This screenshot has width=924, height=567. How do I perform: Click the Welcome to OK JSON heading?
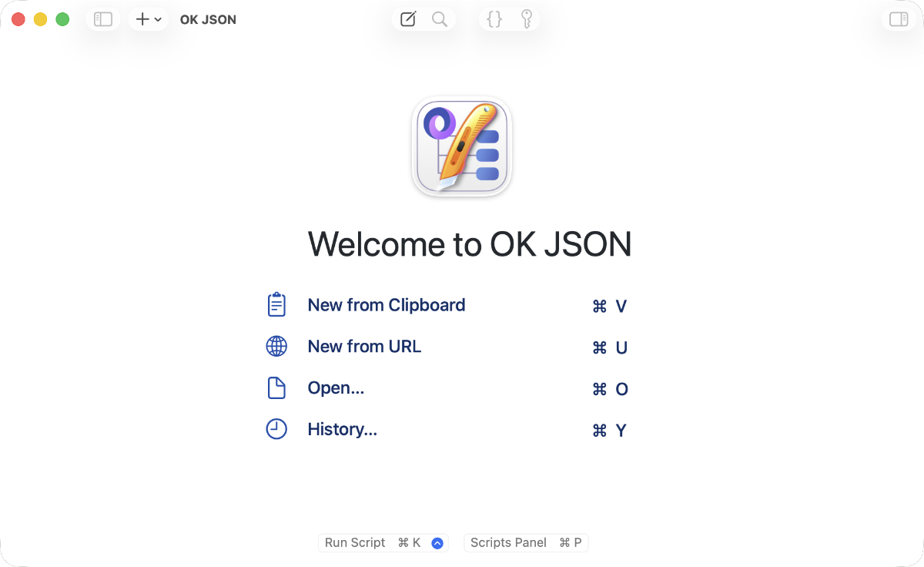470,244
